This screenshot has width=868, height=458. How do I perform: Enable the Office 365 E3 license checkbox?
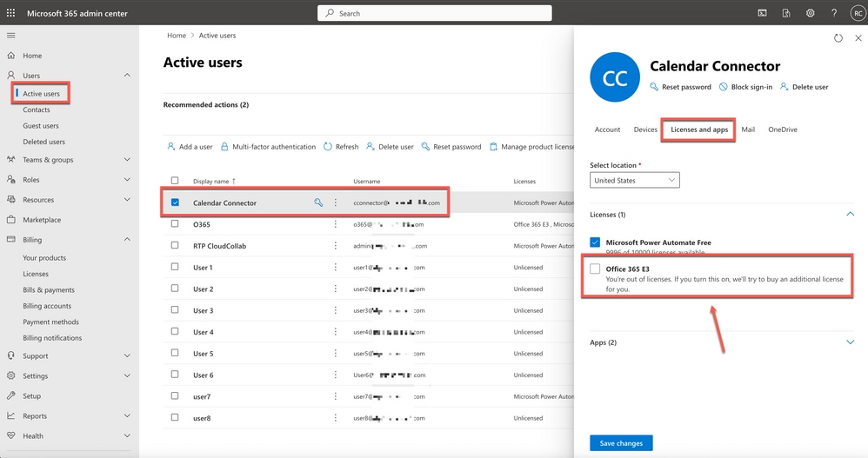[595, 269]
